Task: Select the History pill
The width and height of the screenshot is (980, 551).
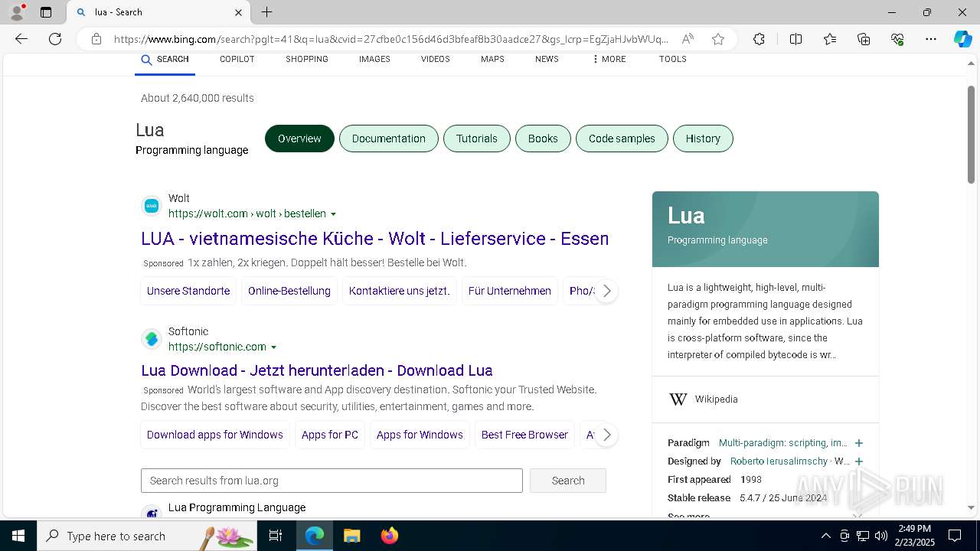Action: coord(703,139)
